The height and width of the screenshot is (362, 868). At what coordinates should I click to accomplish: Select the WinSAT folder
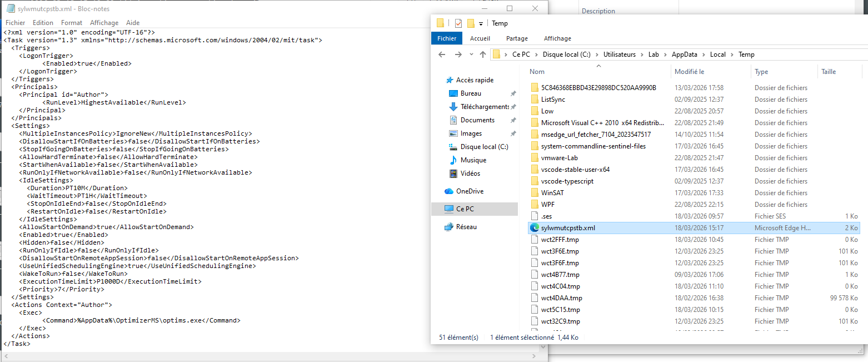coord(553,193)
